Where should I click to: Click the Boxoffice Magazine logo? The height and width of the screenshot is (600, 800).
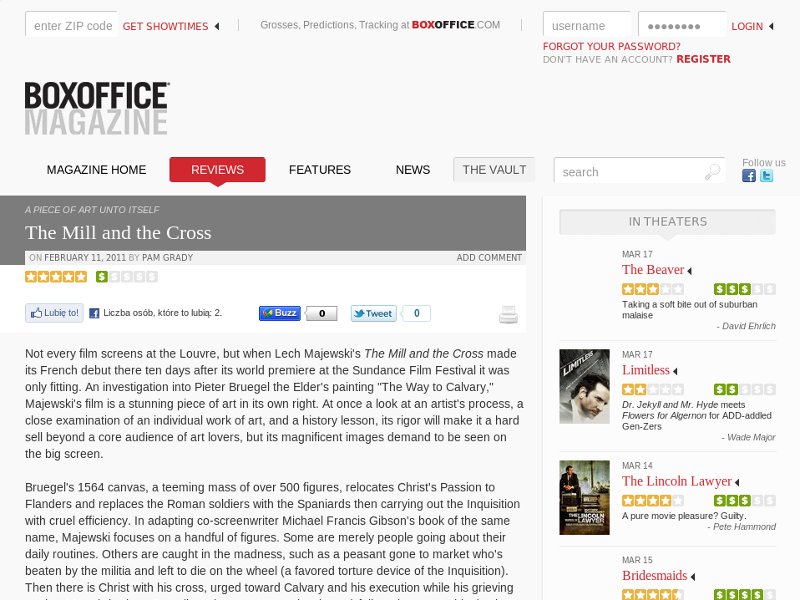click(97, 108)
